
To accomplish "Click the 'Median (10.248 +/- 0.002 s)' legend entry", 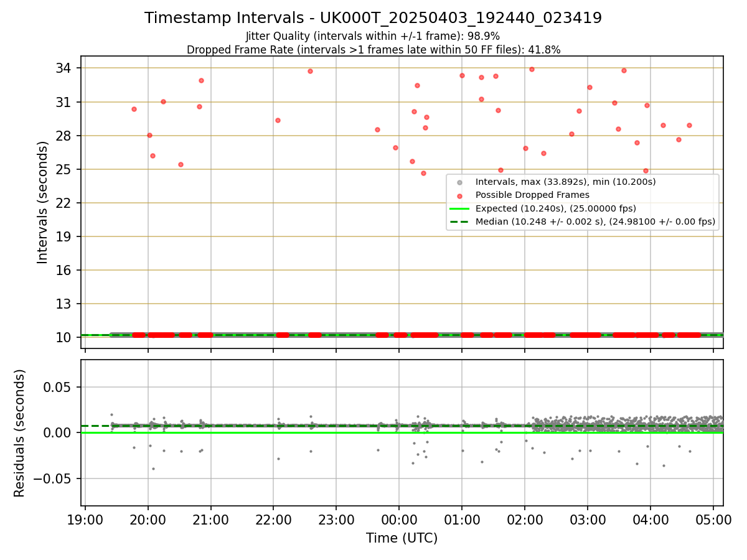I will click(x=595, y=221).
